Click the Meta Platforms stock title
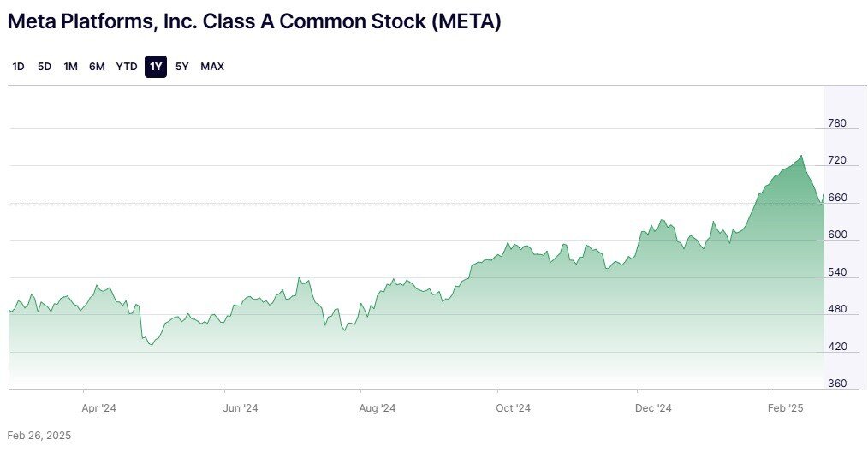 point(254,21)
